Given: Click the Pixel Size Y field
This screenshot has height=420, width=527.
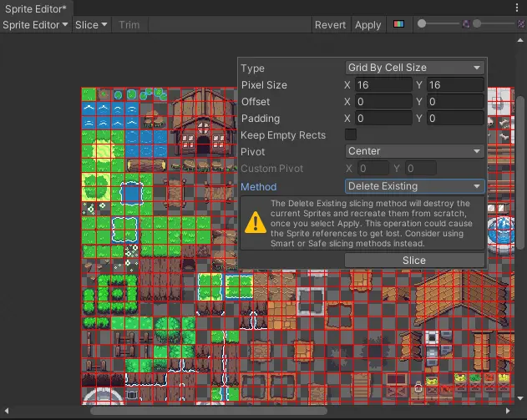Looking at the screenshot, I should (x=455, y=84).
